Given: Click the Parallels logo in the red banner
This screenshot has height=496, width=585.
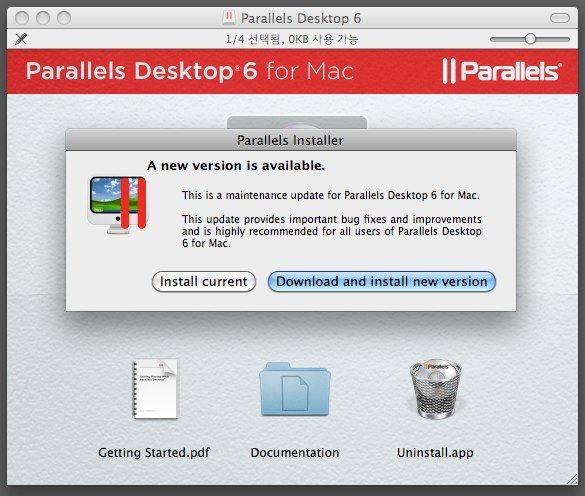Looking at the screenshot, I should pos(501,71).
